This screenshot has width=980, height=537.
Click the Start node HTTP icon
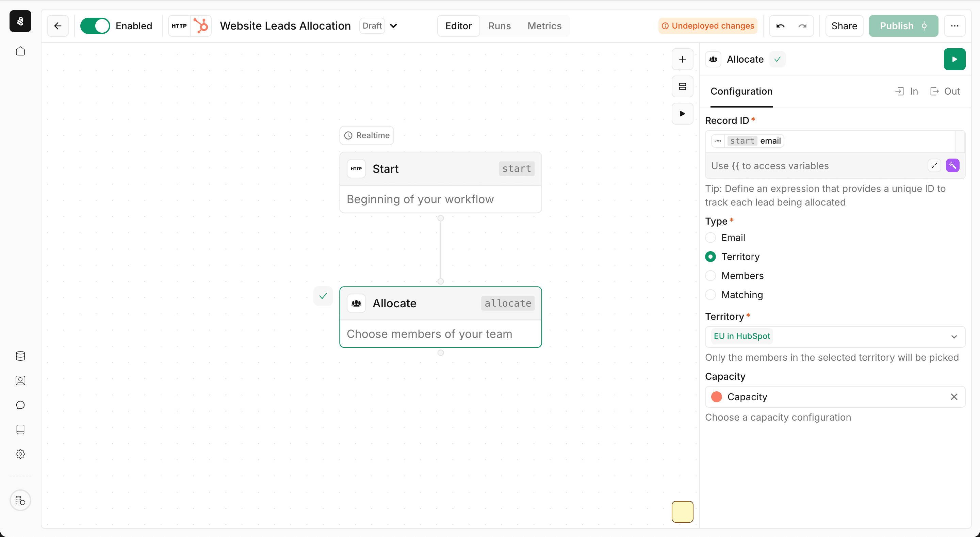click(356, 169)
